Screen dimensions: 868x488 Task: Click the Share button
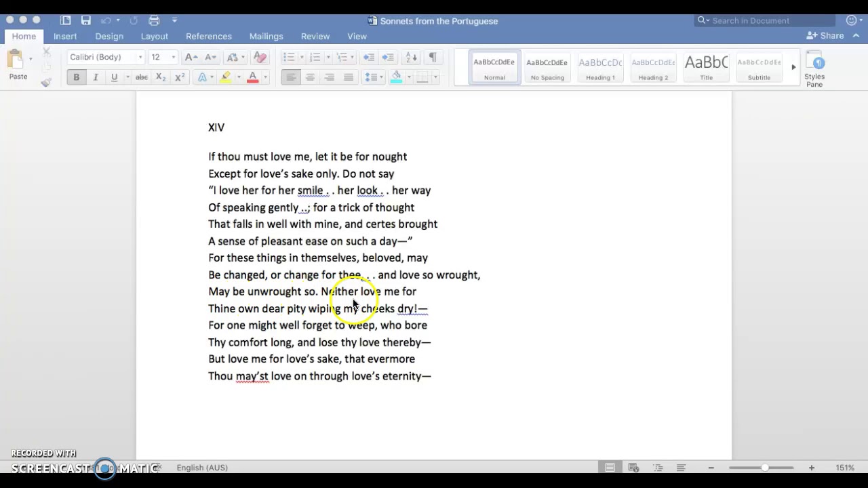825,35
